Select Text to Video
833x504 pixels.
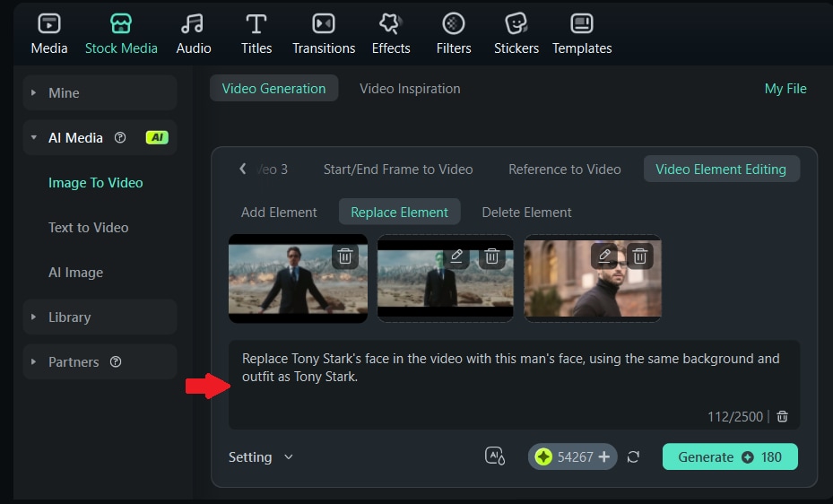point(88,227)
